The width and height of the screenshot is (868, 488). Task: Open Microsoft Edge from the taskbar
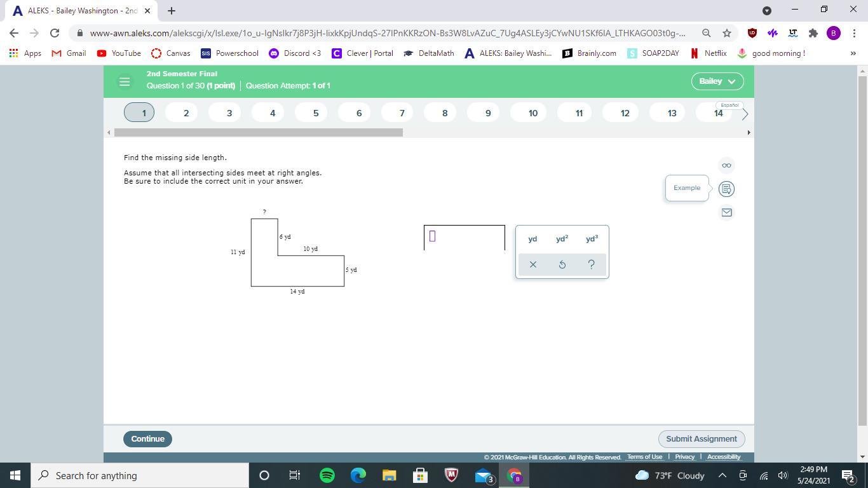click(358, 475)
